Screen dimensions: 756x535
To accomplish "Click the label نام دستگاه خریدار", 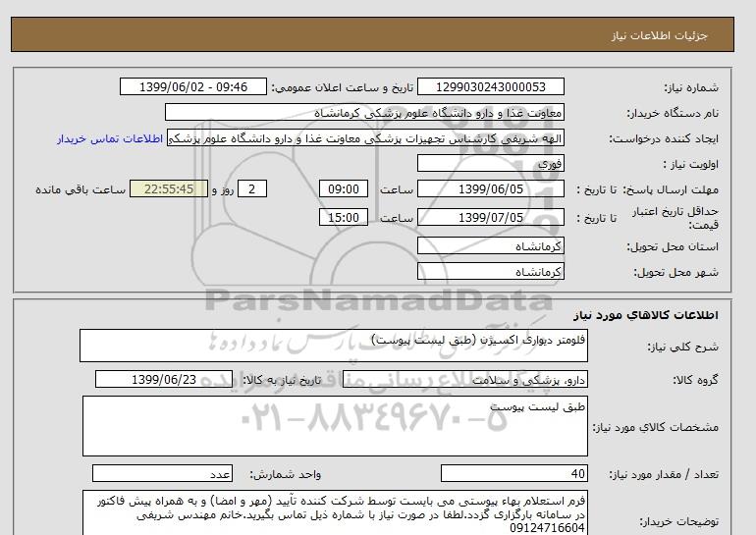I will tap(673, 113).
